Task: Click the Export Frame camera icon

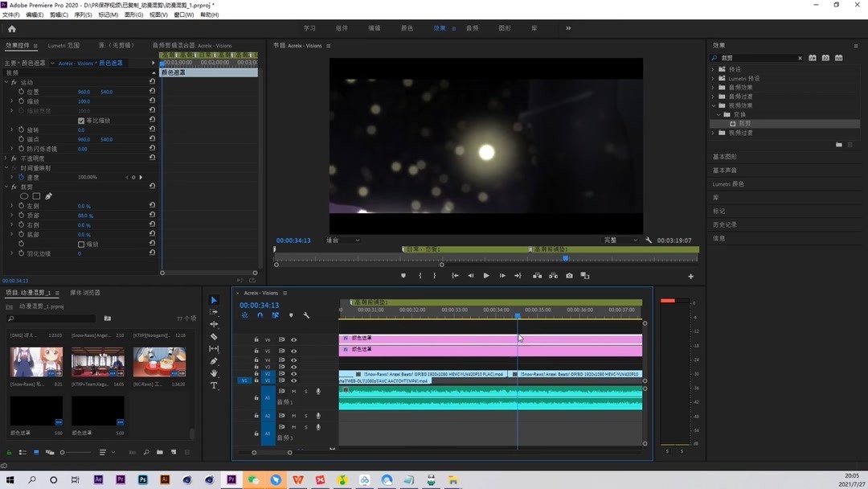Action: [569, 276]
